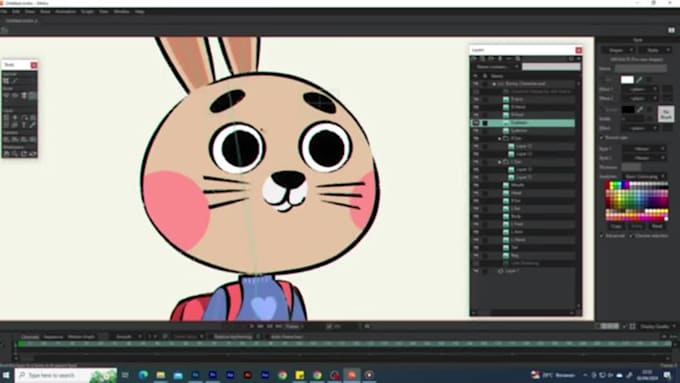
Task: Toggle visibility of the Bag layer
Action: point(476,255)
